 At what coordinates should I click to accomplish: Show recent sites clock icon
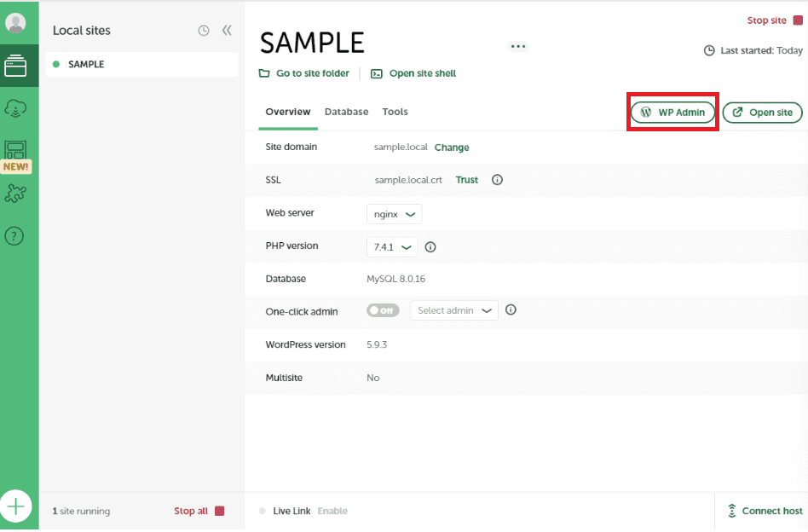coord(204,31)
